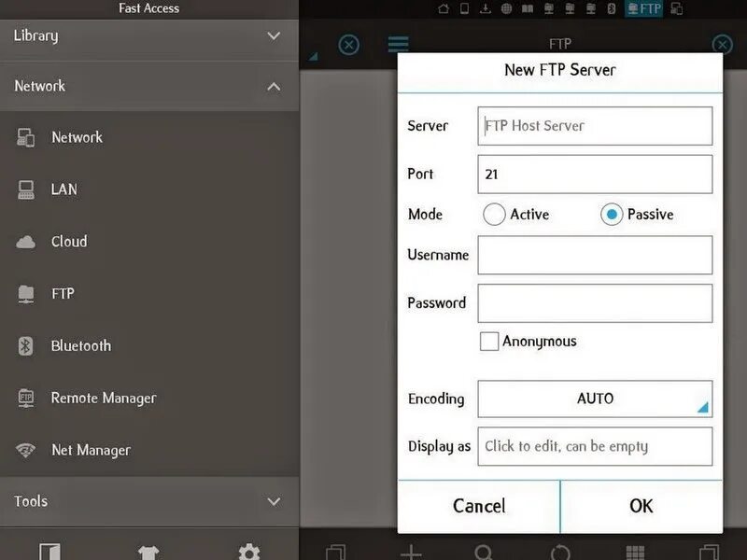Click the LAN computer icon in sidebar
Image resolution: width=747 pixels, height=560 pixels.
[26, 189]
